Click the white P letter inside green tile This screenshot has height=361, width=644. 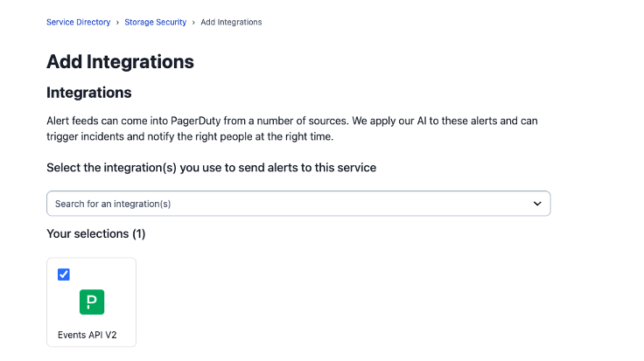[92, 302]
